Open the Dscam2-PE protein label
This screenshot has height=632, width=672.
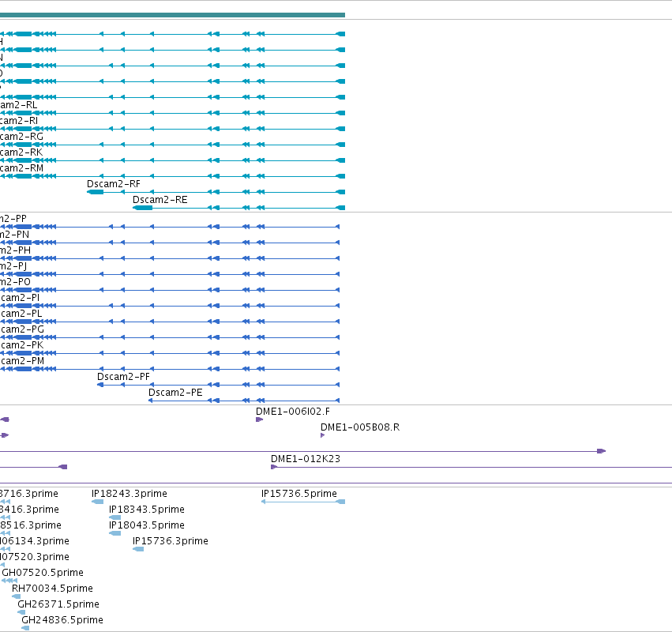tap(175, 393)
